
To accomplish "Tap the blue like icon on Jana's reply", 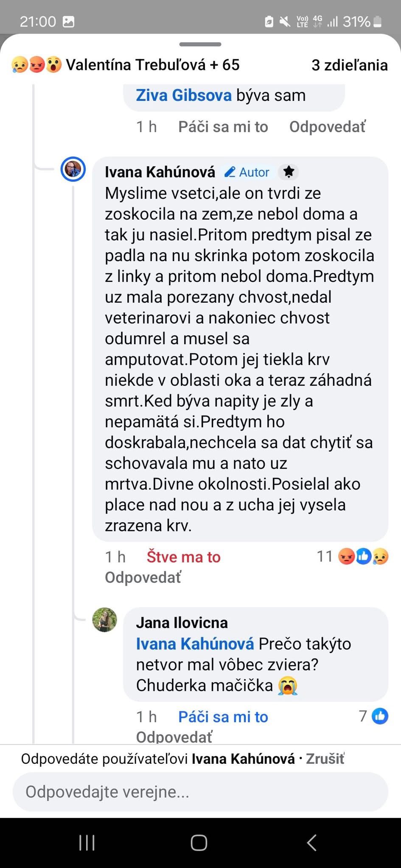I will pyautogui.click(x=380, y=716).
